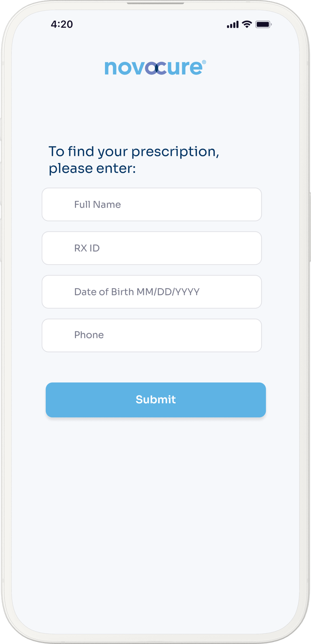Screen dimensions: 311x644
Task: Select the RX ID text field
Action: pyautogui.click(x=152, y=248)
